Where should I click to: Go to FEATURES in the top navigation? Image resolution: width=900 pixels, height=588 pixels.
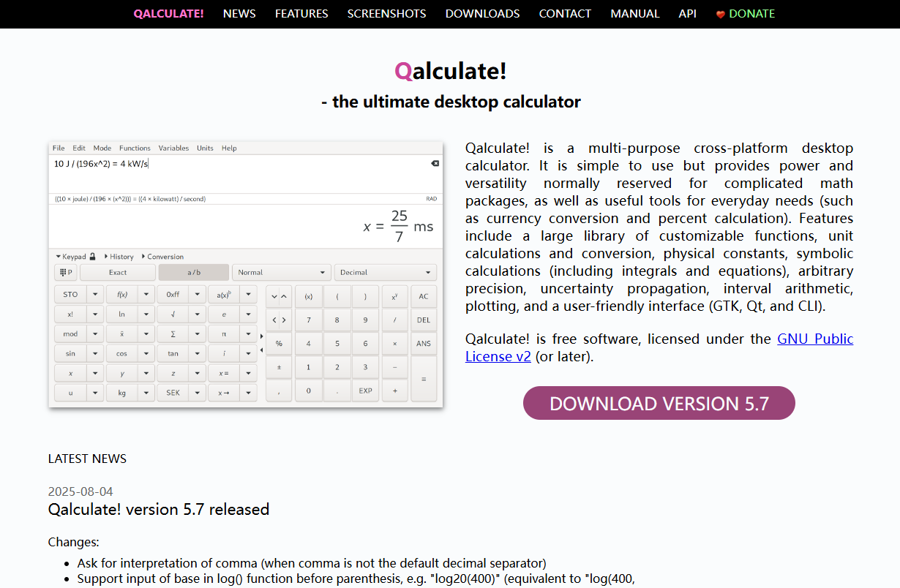click(x=301, y=14)
